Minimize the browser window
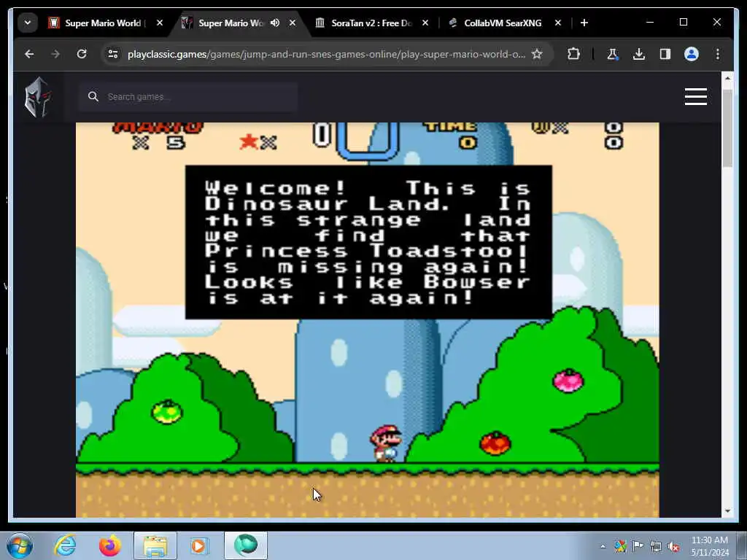 [650, 23]
